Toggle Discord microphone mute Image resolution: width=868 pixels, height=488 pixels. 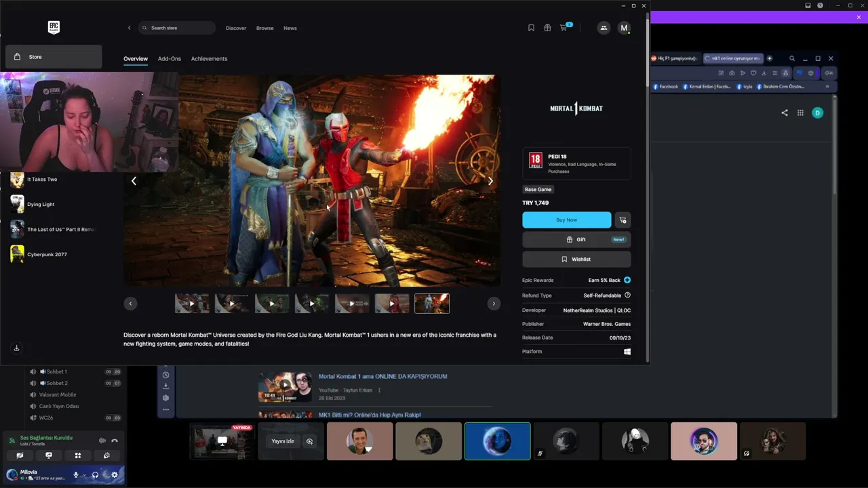pos(76,474)
